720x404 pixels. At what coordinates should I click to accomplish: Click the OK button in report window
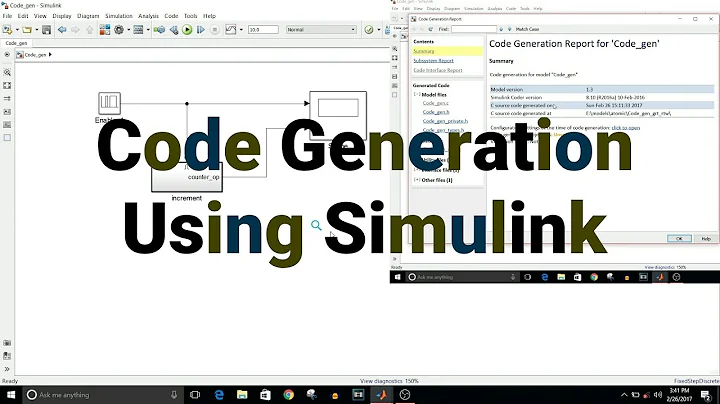(x=679, y=238)
